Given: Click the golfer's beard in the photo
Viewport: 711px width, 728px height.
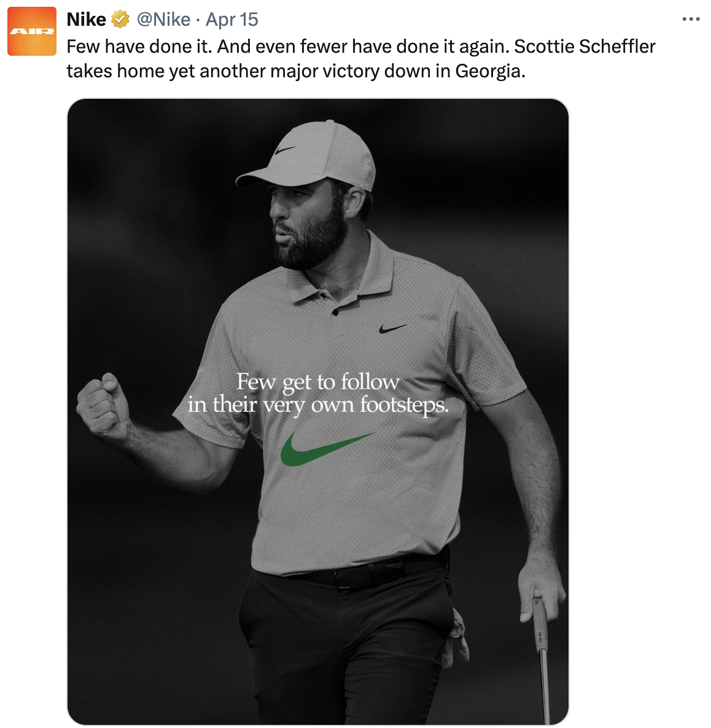Looking at the screenshot, I should 313,242.
